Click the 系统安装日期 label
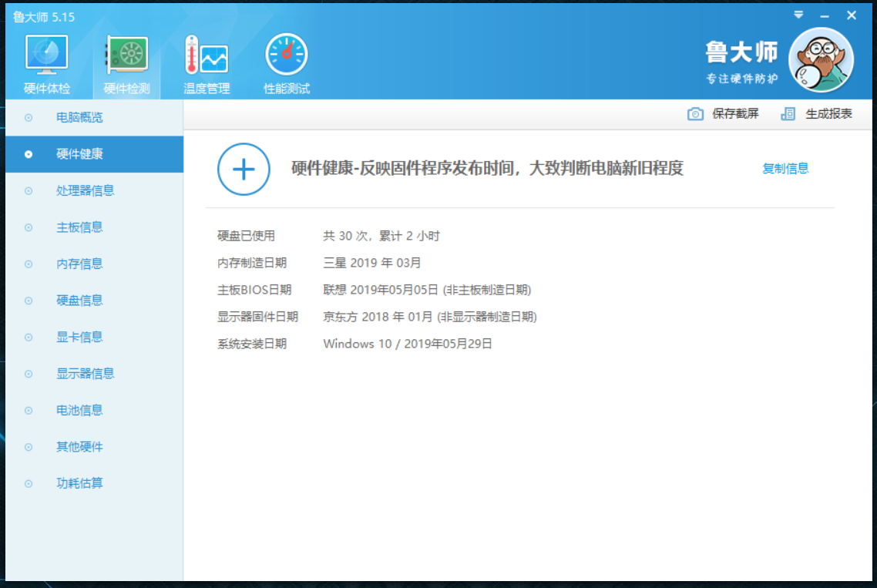 point(252,344)
